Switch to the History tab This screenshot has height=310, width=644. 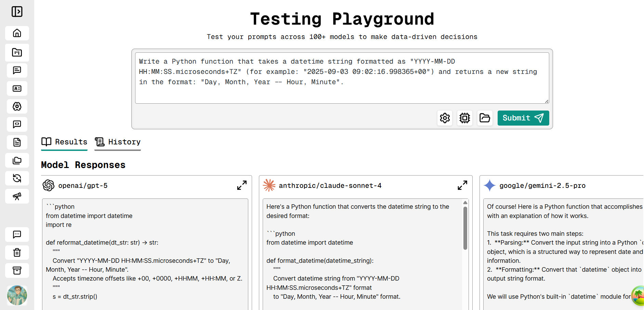pyautogui.click(x=118, y=142)
